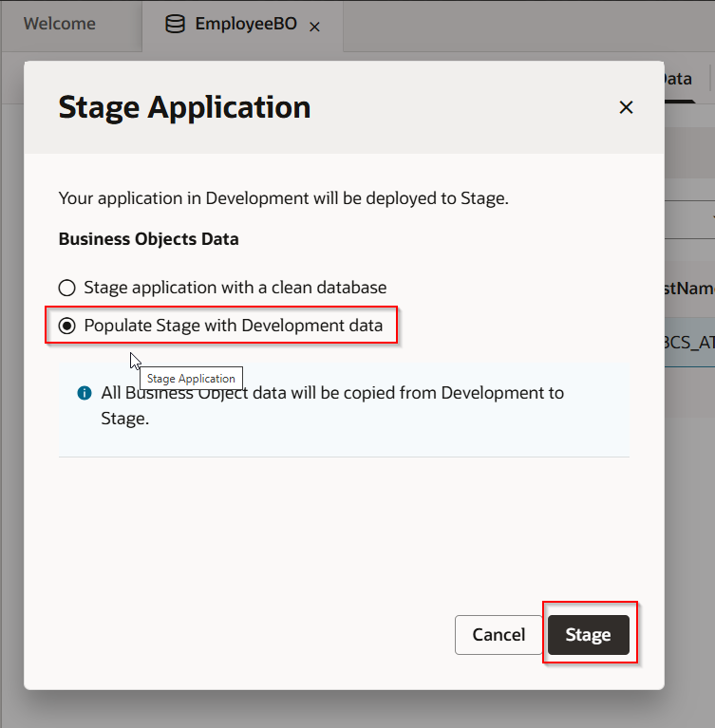Click the Business Objects Data heading
Screen dimensions: 715x728
click(148, 239)
